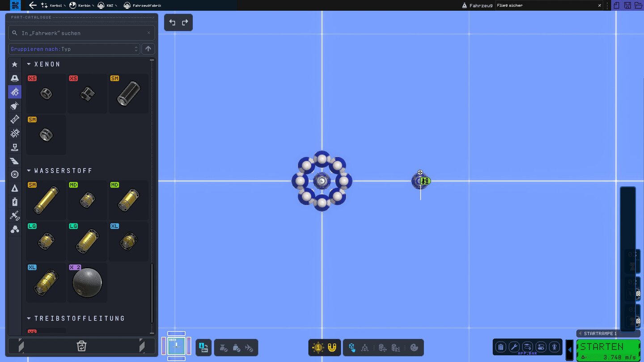Click the back arrow in top bar
Viewport: 644px width, 362px height.
(33, 5)
